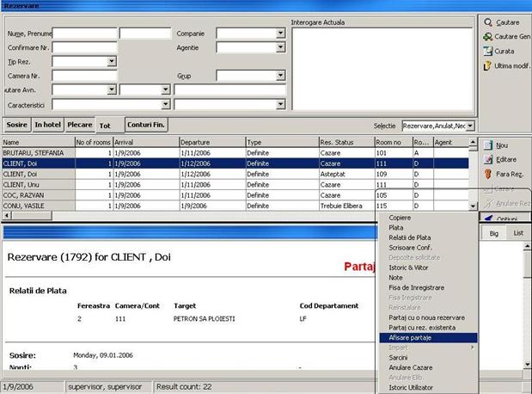The image size is (532, 394).
Task: Select Afisare partaje menu entry
Action: [428, 337]
